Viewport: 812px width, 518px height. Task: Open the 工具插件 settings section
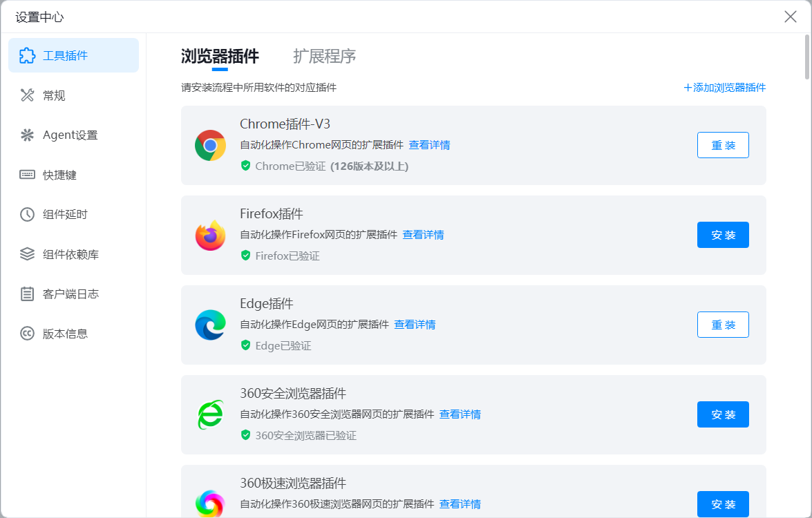coord(73,55)
